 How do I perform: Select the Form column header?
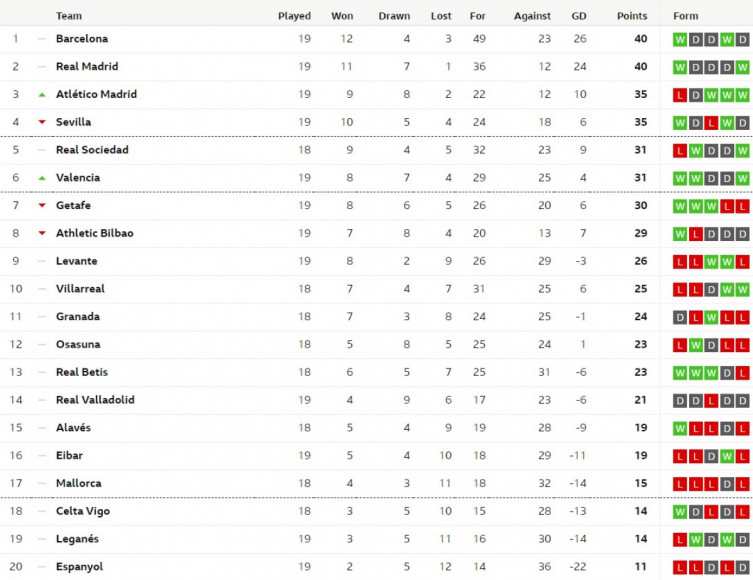pyautogui.click(x=685, y=16)
